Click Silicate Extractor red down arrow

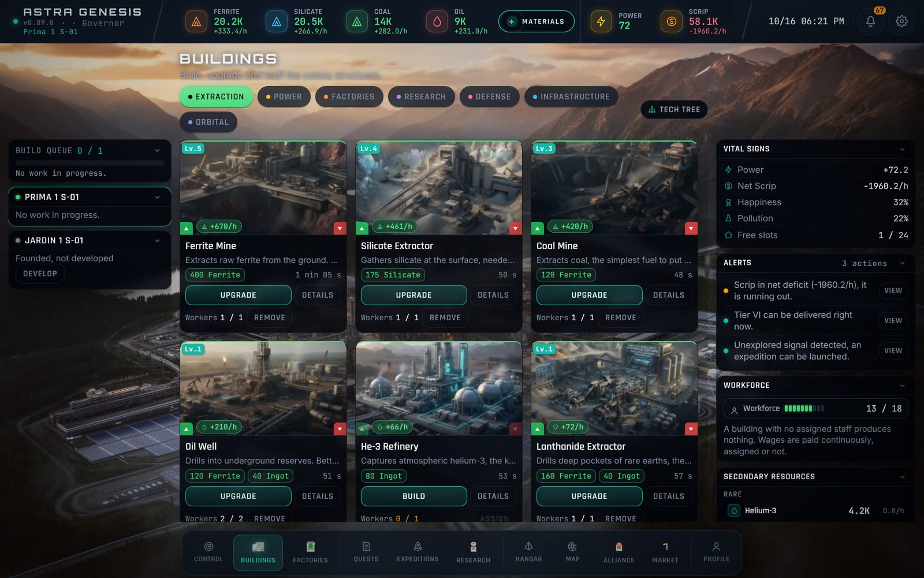[516, 228]
